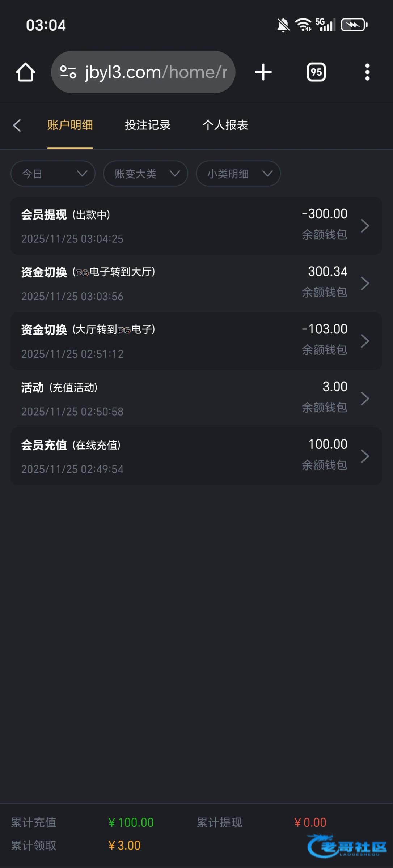Select the 账户明细 tab
The image size is (393, 868).
click(70, 125)
